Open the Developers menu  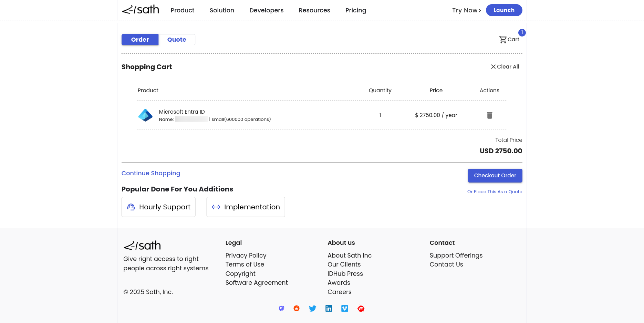point(266,10)
